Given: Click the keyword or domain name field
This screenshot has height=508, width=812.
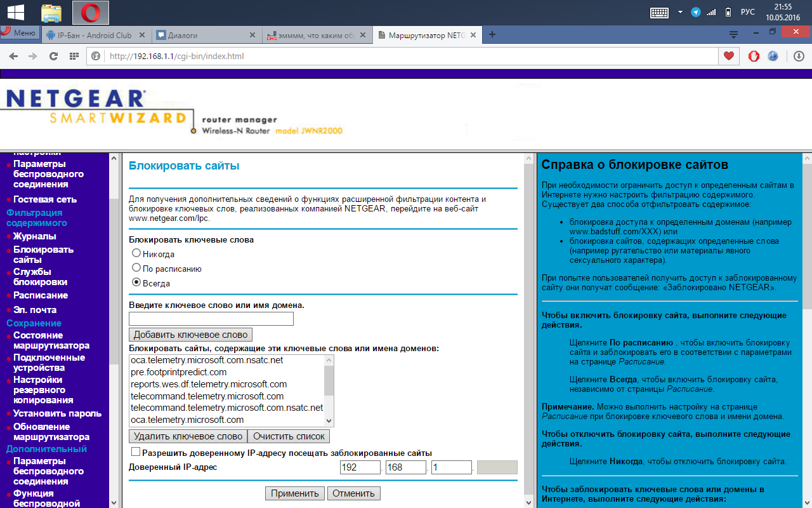Looking at the screenshot, I should click(211, 319).
